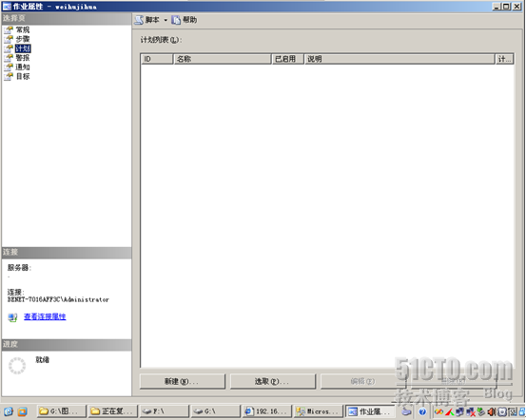The image size is (526, 420).
Task: Sort schedule list by ID column
Action: pos(157,59)
